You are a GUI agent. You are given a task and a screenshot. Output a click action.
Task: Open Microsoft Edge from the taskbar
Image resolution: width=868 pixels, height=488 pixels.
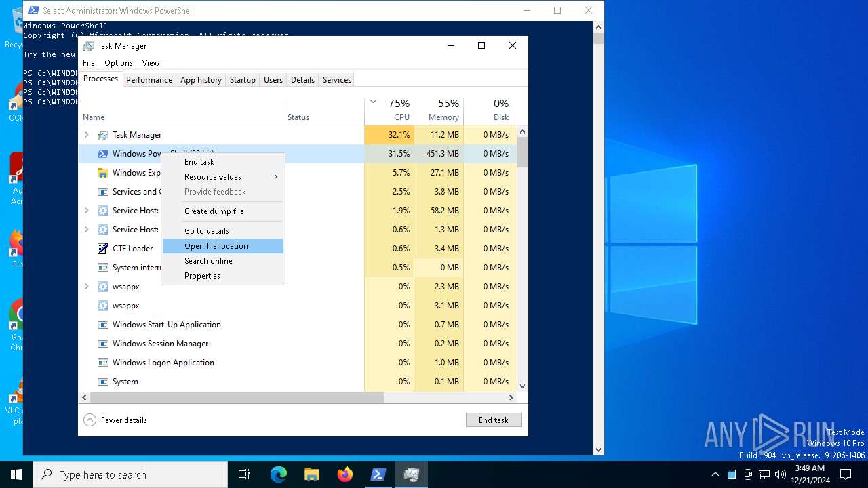pyautogui.click(x=279, y=474)
